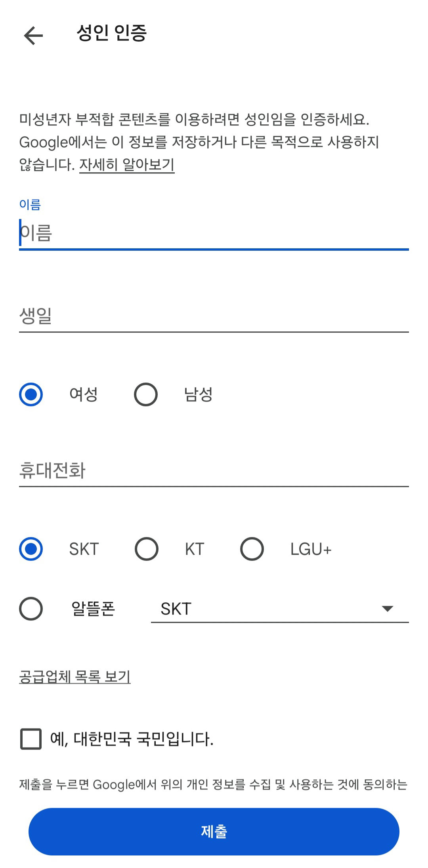428x868 pixels.
Task: Tap the 예, 대한민국 국민입니다 label
Action: [x=132, y=739]
